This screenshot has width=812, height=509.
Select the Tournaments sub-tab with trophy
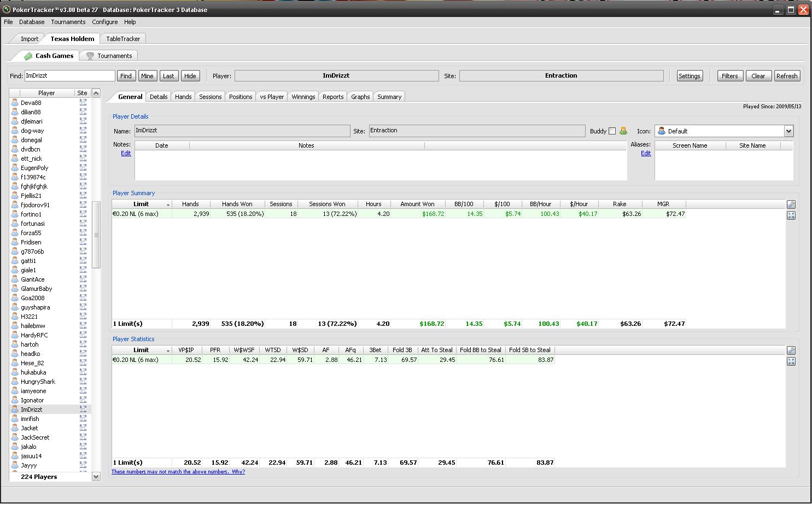tap(109, 56)
